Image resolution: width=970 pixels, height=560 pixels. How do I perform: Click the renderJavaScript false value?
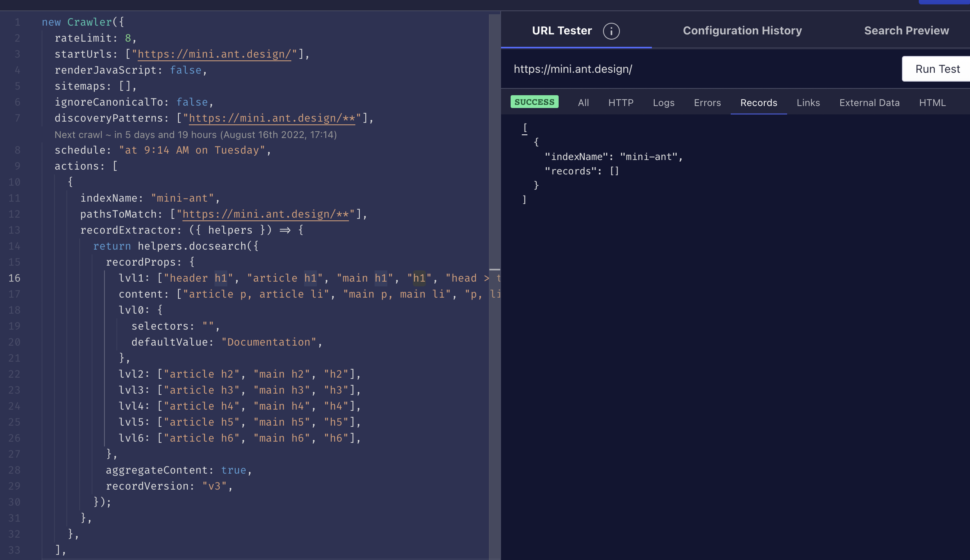point(186,70)
